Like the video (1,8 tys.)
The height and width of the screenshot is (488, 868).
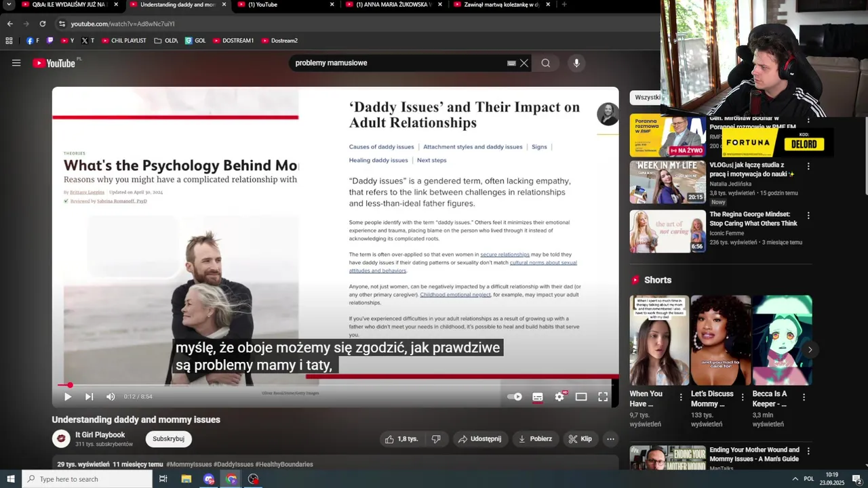point(401,439)
